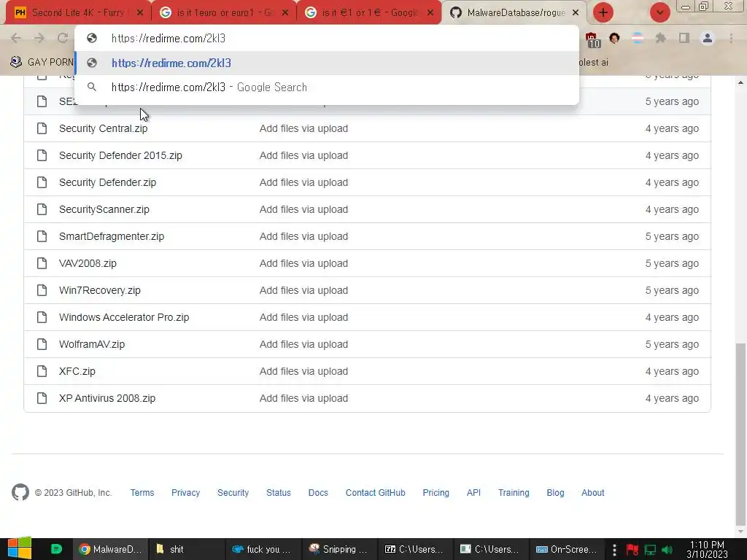Open the Status footer link
747x560 pixels.
click(x=279, y=493)
